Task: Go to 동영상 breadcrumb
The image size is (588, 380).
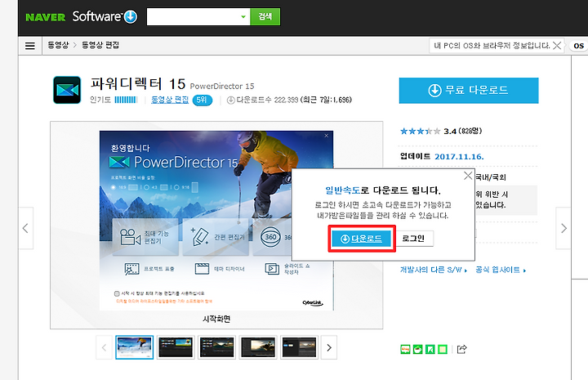Action: coord(58,45)
